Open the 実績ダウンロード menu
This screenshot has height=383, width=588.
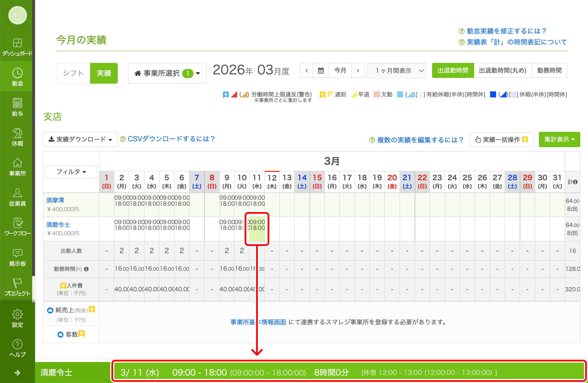80,139
